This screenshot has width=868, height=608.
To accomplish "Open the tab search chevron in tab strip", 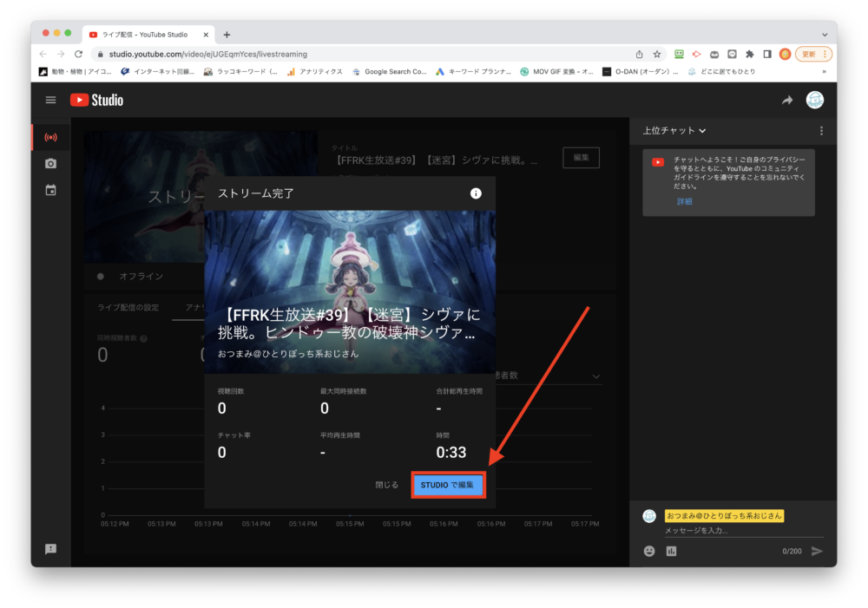I will pos(825,35).
